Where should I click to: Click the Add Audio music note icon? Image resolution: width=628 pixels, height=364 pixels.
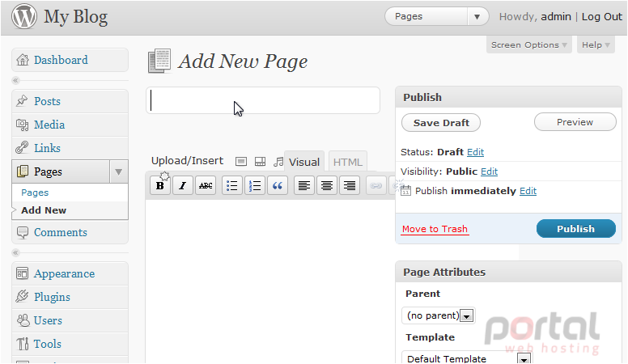[278, 162]
